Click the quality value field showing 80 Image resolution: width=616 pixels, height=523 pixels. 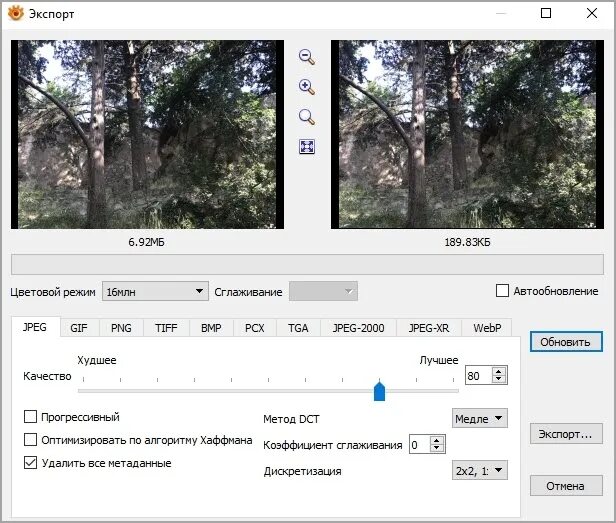point(478,376)
